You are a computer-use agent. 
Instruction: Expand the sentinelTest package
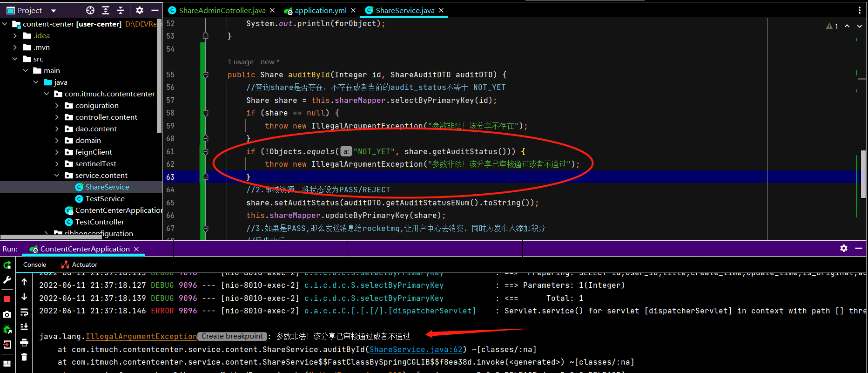(57, 163)
